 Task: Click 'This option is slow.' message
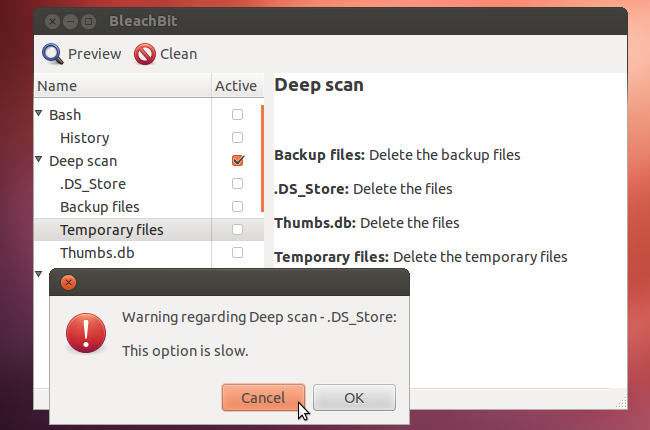click(x=185, y=351)
